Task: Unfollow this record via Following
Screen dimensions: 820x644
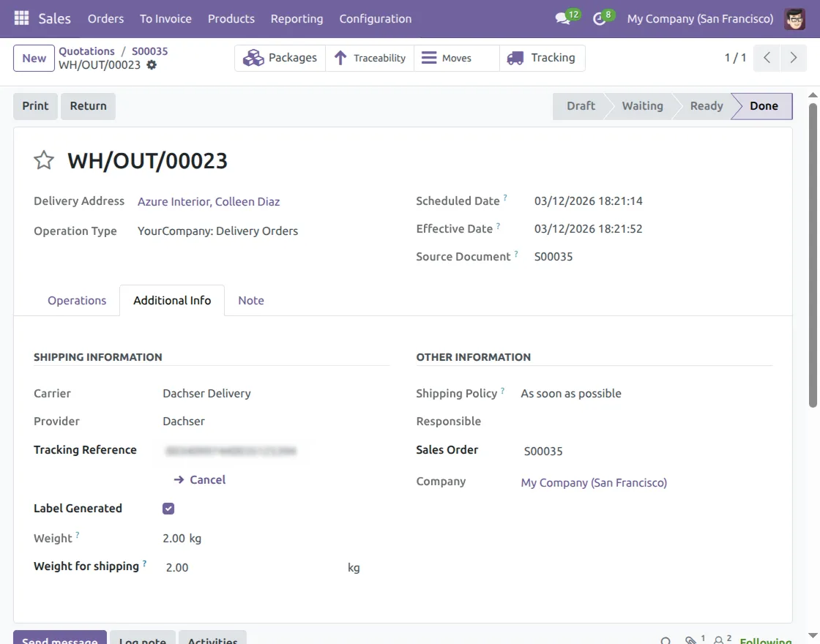Action: tap(766, 640)
